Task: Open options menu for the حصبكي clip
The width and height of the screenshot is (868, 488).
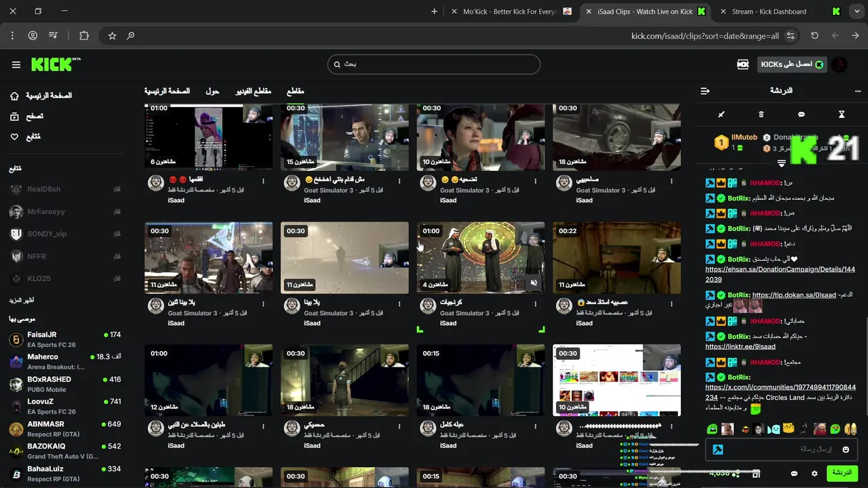Action: [x=399, y=426]
